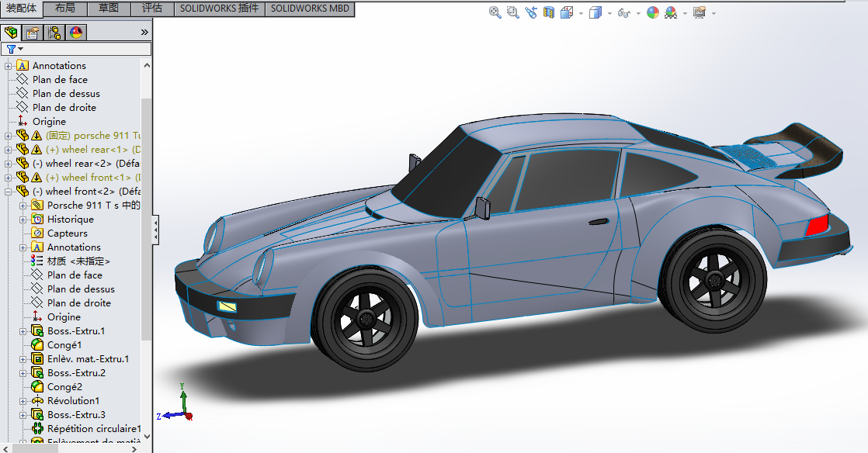Click the Edit Appearance color ball icon
Screen dimensions: 868x453
(653, 12)
